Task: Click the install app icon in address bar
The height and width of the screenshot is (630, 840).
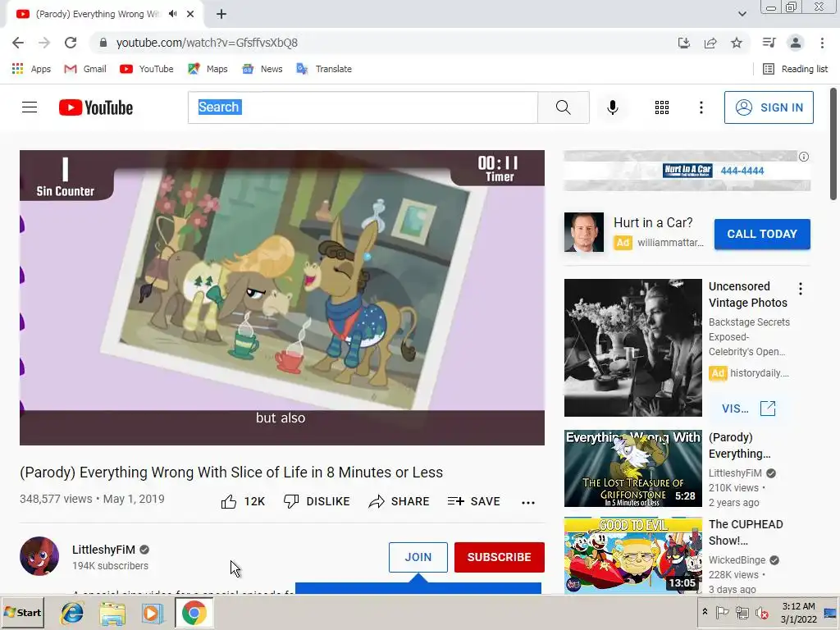Action: pos(683,43)
